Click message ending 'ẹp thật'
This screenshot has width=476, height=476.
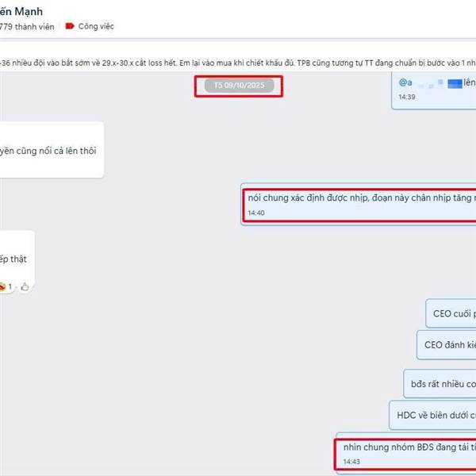pos(17,259)
